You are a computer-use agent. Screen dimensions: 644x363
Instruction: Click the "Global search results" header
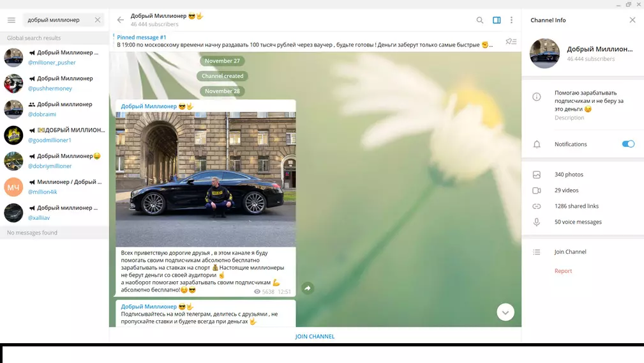point(34,38)
